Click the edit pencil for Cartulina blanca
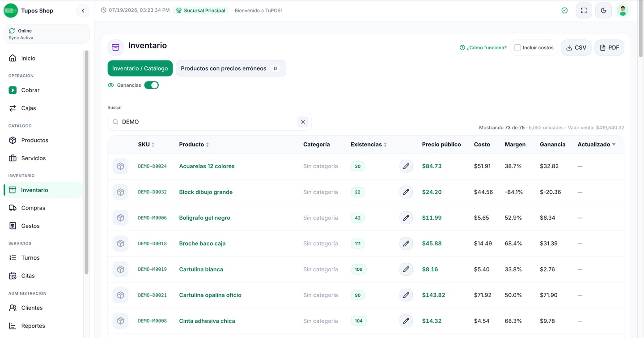 (406, 270)
